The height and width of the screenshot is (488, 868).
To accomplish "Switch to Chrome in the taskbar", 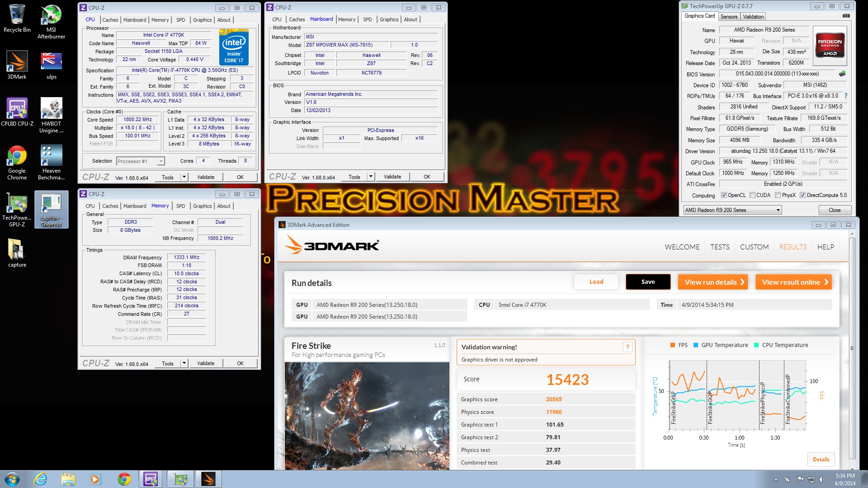I will pos(124,479).
